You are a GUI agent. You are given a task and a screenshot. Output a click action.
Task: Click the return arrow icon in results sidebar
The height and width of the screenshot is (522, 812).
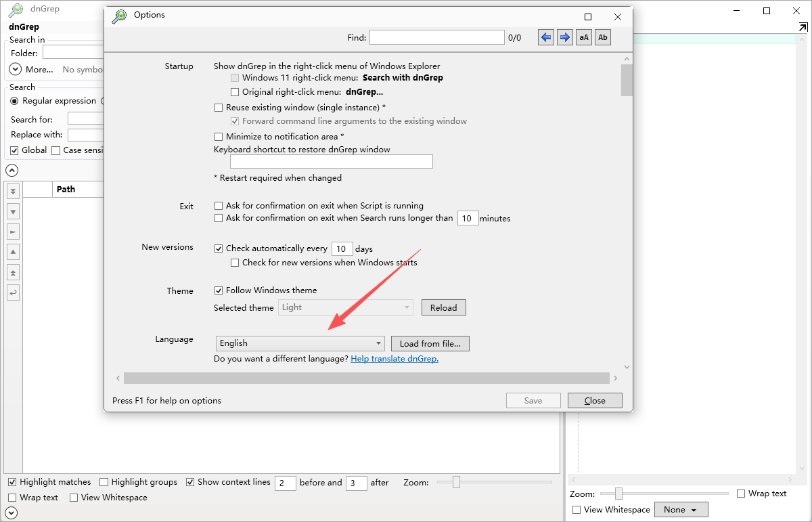click(x=14, y=293)
